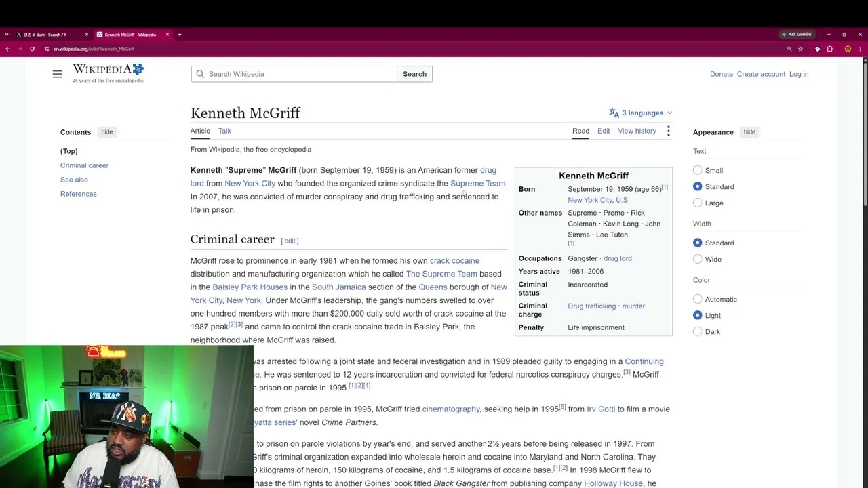Go back using the browser back arrow
868x488 pixels.
coord(7,49)
